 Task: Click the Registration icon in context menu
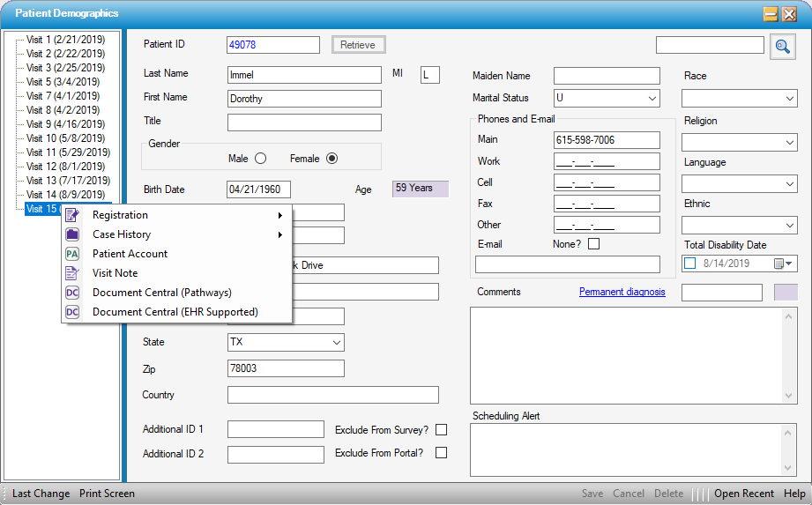72,215
